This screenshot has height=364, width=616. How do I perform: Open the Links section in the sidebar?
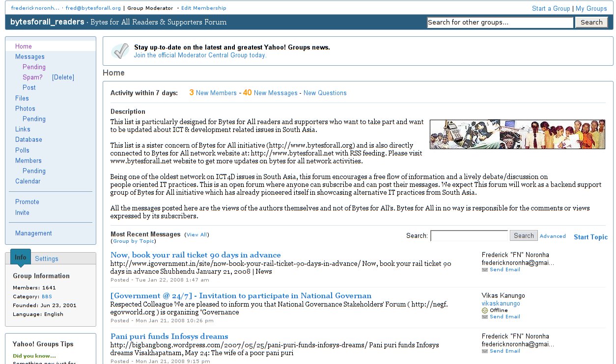pos(23,129)
